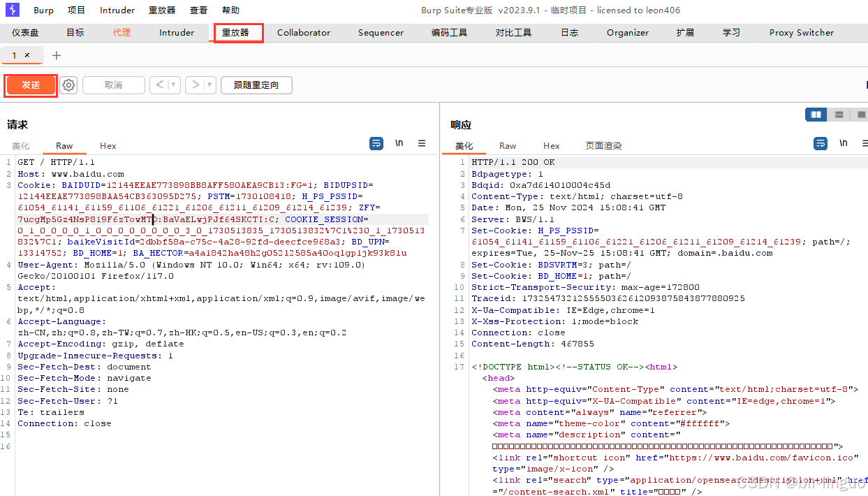Click the 'Content-Length: 467855' response header
Screen dimensions: 868x496
pos(533,344)
